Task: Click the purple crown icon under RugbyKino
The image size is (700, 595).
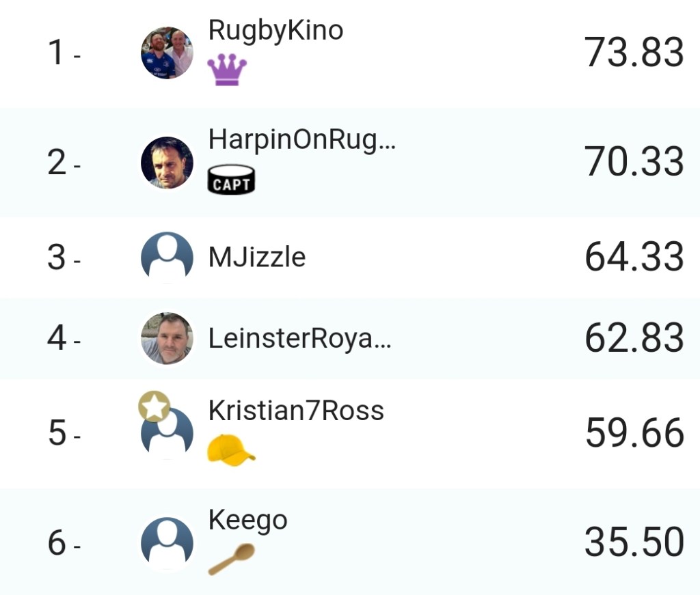Action: tap(227, 70)
